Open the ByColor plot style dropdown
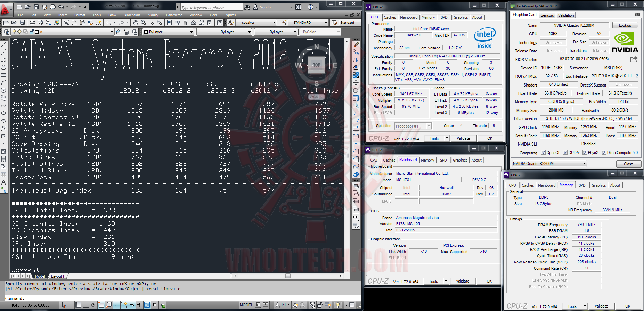Screen dimensions: 644x311 click(x=339, y=32)
